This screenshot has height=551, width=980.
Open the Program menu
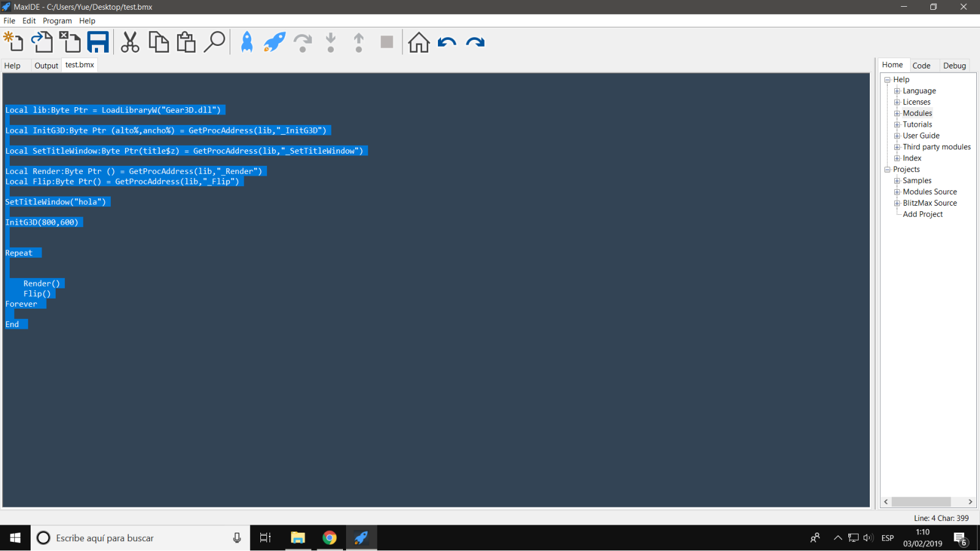(57, 21)
